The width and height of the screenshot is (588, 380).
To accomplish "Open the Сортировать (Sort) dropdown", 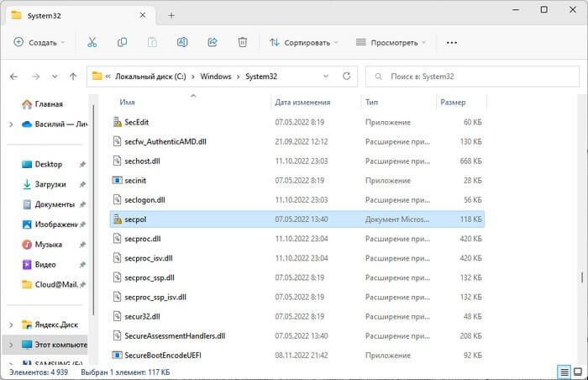I will (x=304, y=42).
